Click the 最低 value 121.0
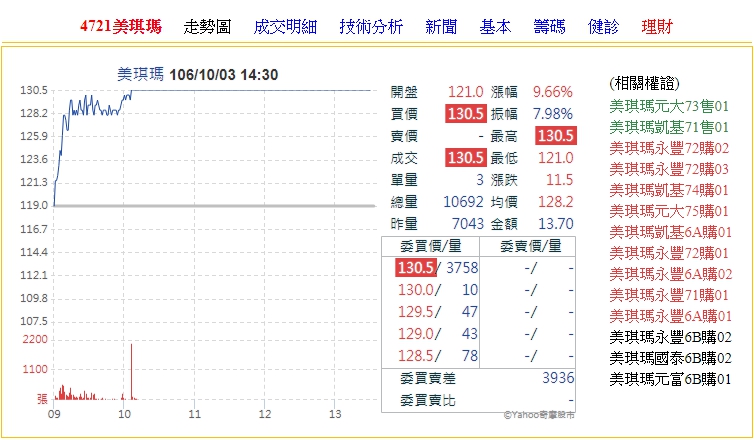The height and width of the screenshot is (440, 755). (556, 158)
